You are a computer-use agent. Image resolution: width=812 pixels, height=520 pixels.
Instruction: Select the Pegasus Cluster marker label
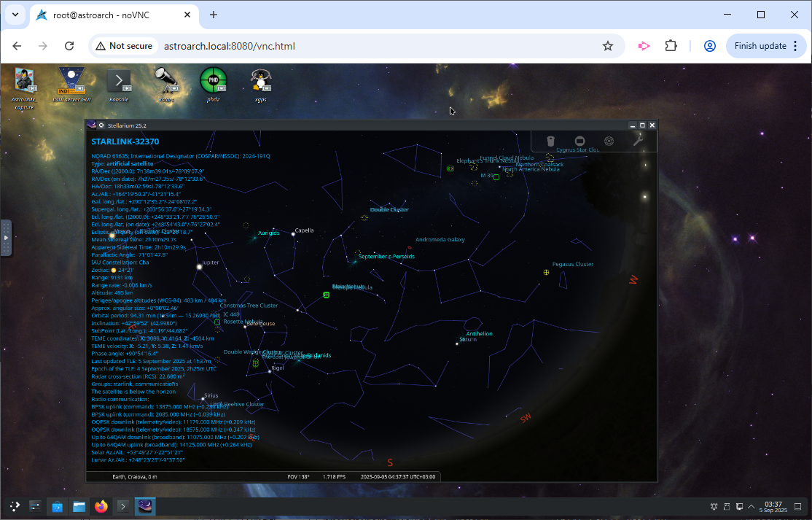[x=573, y=264]
